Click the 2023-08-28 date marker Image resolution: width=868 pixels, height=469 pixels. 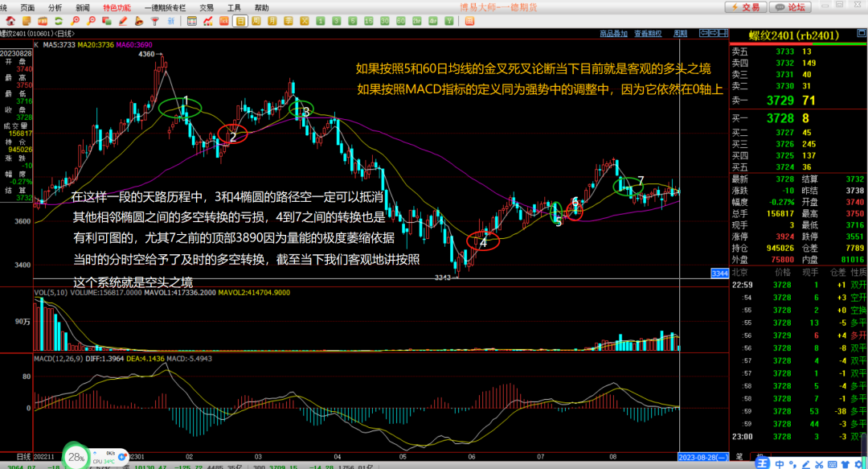pyautogui.click(x=703, y=457)
